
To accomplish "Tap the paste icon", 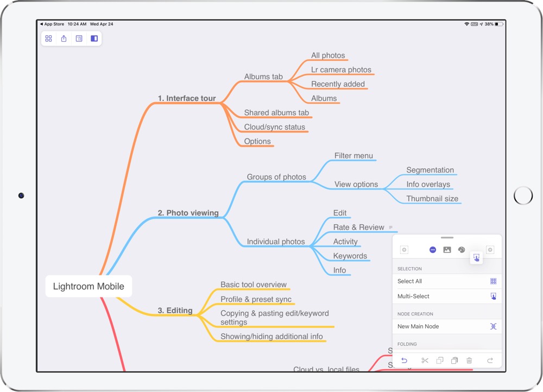I will pyautogui.click(x=454, y=361).
